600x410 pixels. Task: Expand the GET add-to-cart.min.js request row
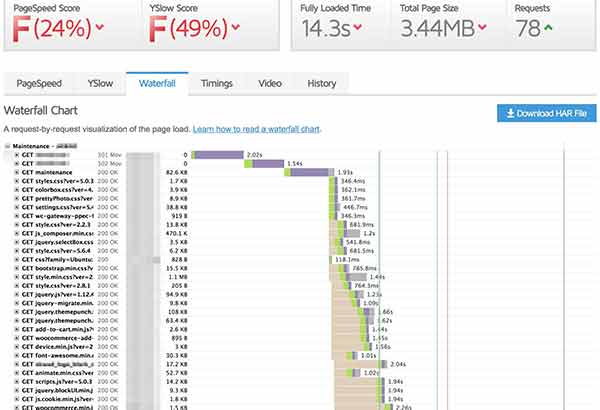[x=17, y=330]
